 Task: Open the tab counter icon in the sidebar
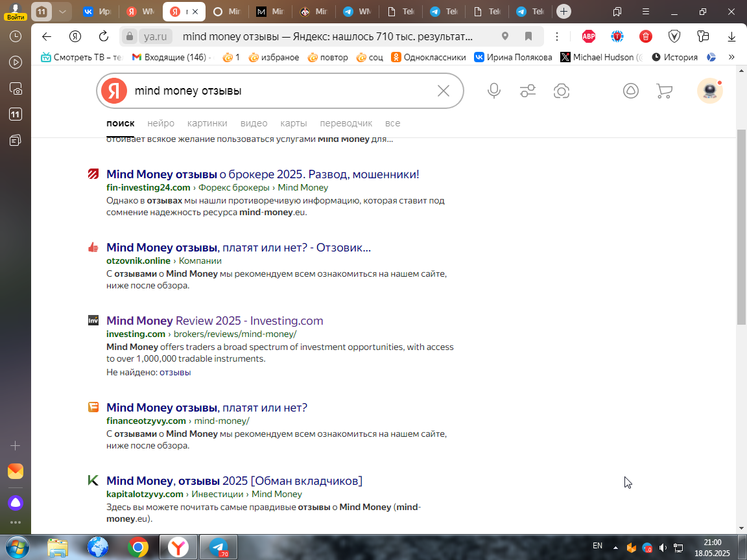tap(16, 114)
